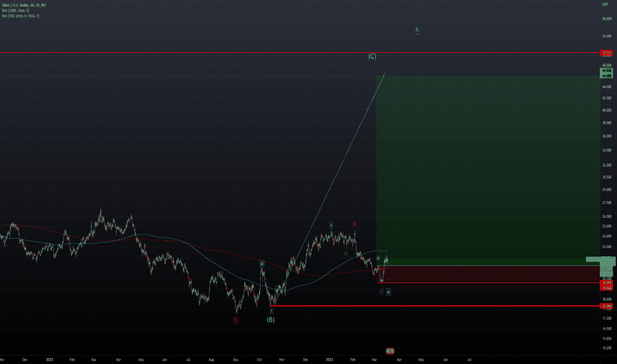Click the 29.000 price axis label

pyautogui.click(x=607, y=190)
